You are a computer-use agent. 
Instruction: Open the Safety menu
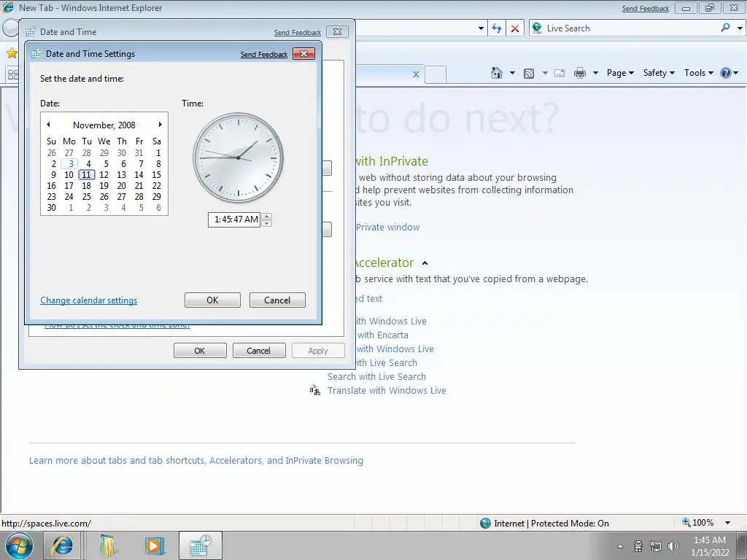click(x=659, y=73)
